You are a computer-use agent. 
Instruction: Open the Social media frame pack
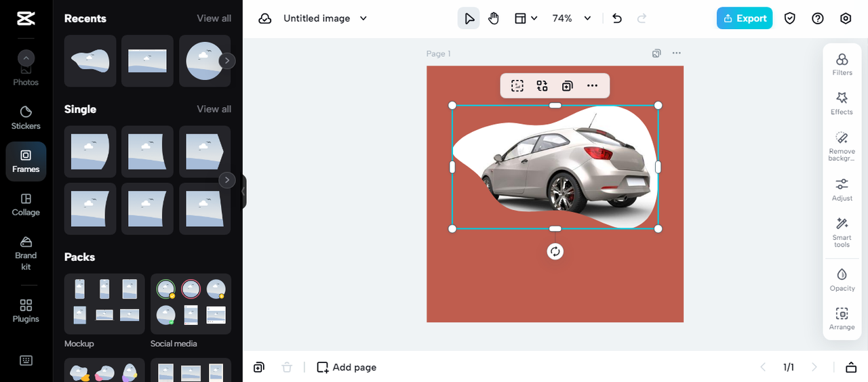pos(191,303)
